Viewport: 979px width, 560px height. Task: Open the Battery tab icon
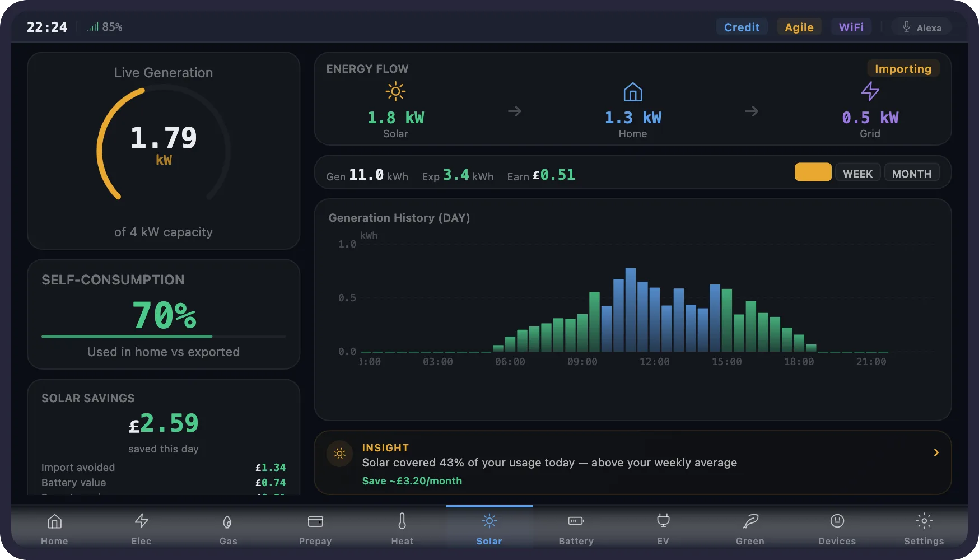click(576, 521)
